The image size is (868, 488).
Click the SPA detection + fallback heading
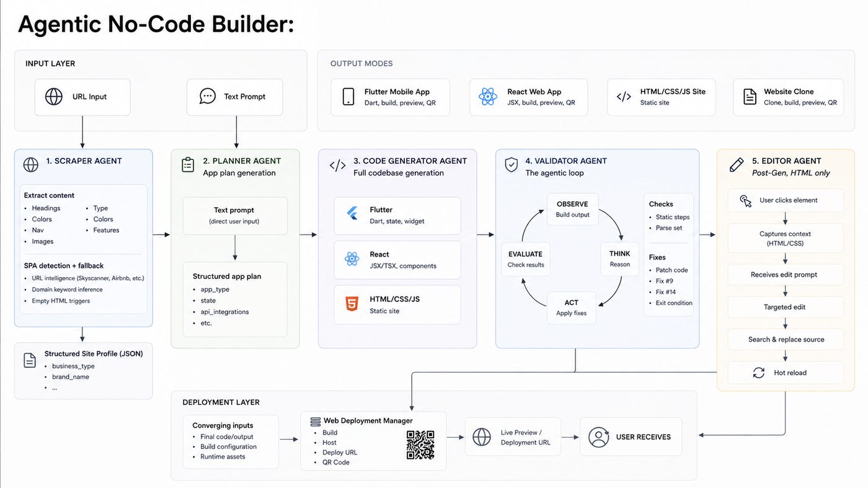tap(64, 266)
